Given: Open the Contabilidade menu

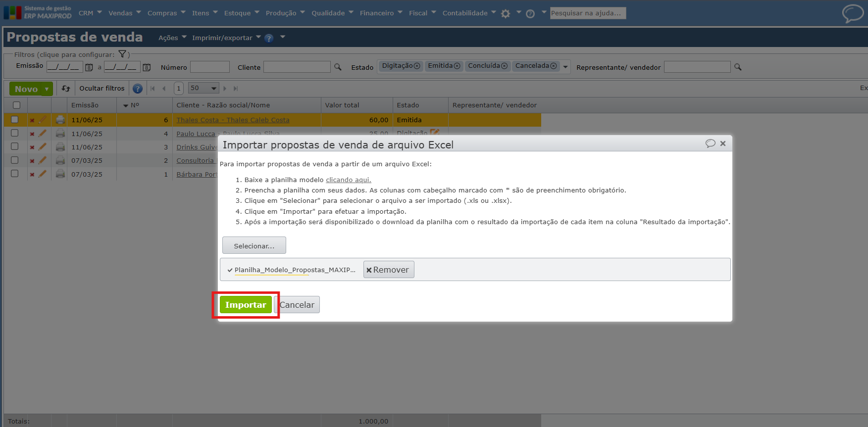Looking at the screenshot, I should [x=469, y=13].
